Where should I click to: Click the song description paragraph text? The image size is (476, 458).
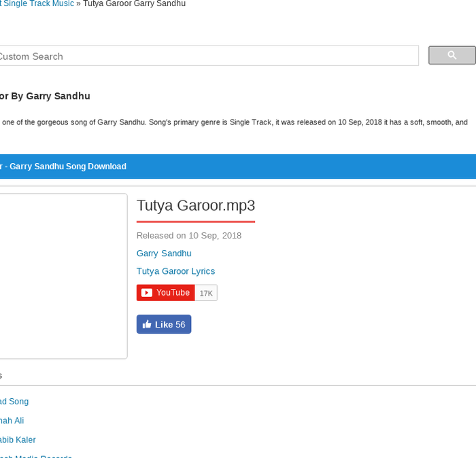[x=234, y=122]
